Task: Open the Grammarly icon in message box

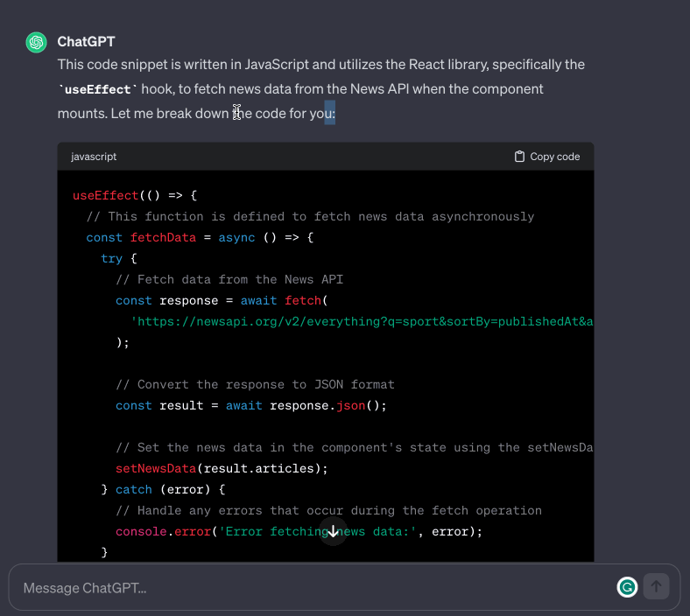Action: pyautogui.click(x=627, y=587)
